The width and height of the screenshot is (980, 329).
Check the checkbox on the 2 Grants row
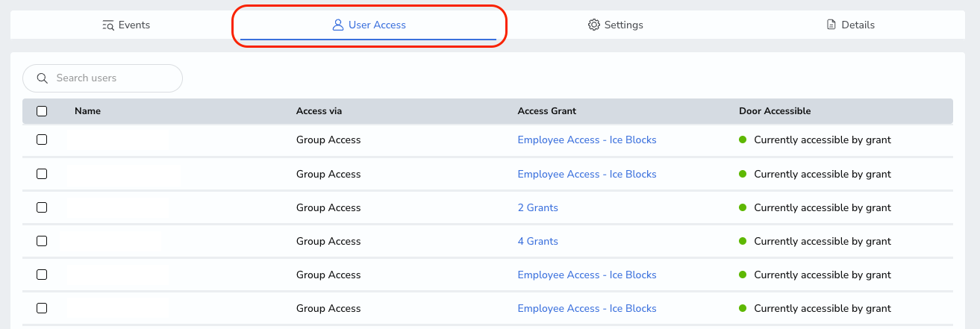pyautogui.click(x=42, y=207)
